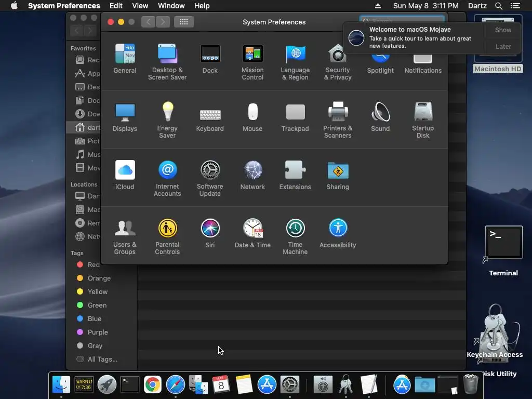Open the Help menu
The height and width of the screenshot is (399, 532).
202,6
